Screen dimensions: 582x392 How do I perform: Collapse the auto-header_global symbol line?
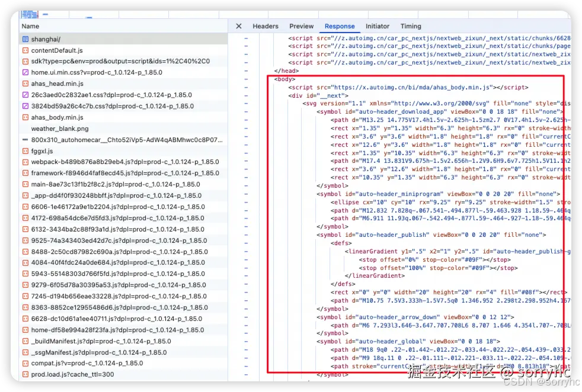coord(246,342)
